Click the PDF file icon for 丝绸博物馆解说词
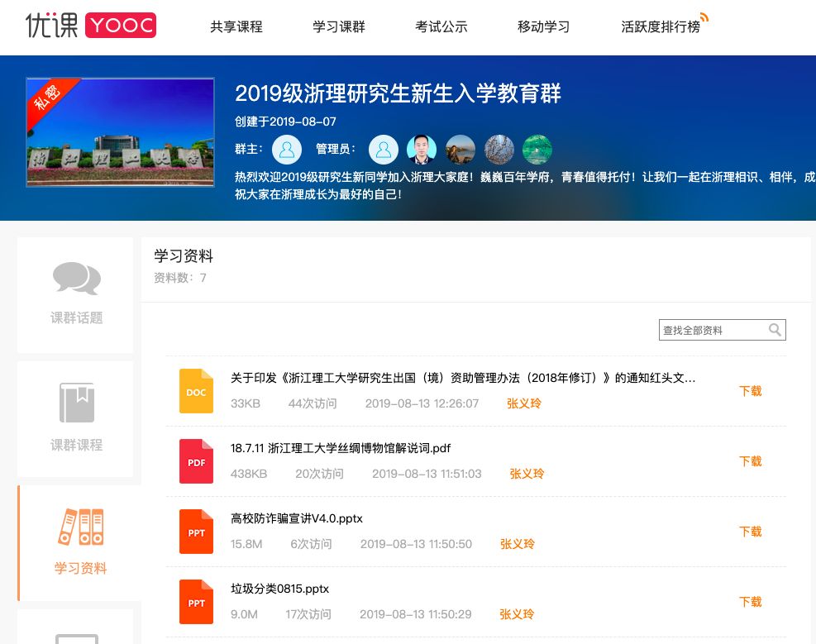 [x=196, y=461]
